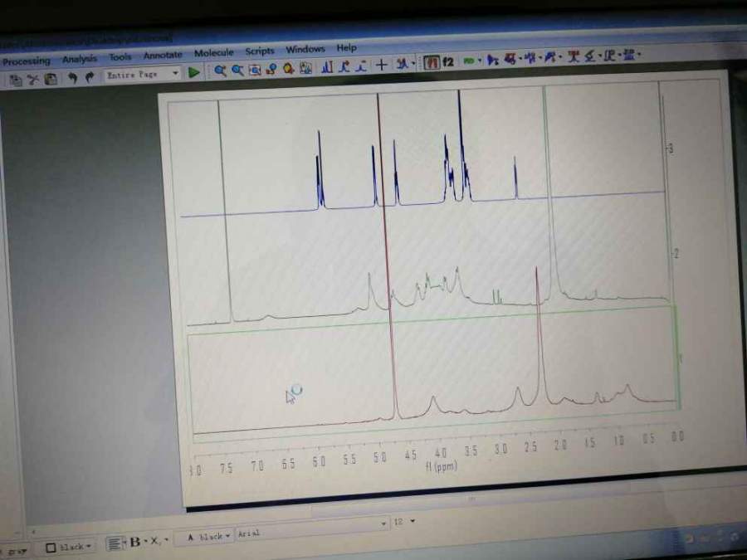Viewport: 747px width, 560px height.
Task: Click the red Reference TMS icon
Action: point(574,56)
